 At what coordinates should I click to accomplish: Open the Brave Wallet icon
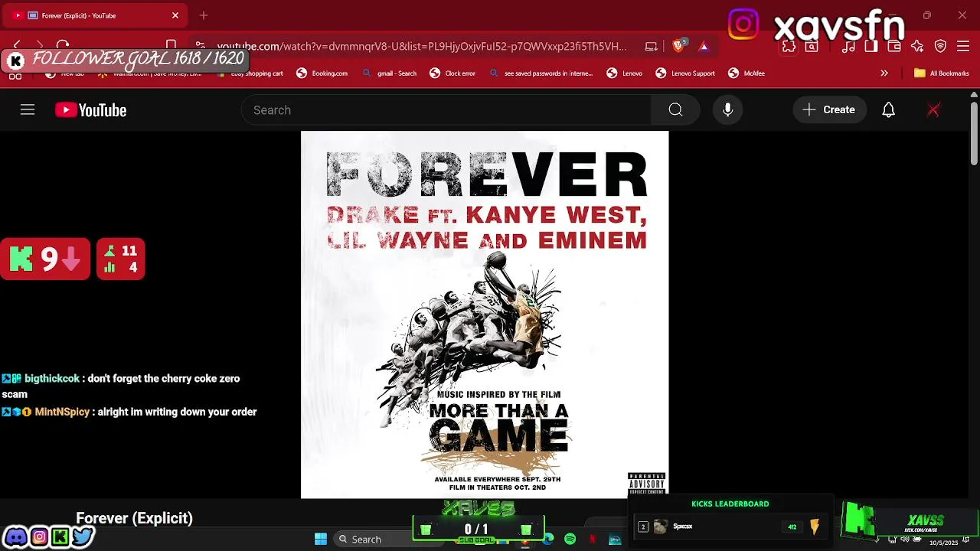click(x=893, y=47)
